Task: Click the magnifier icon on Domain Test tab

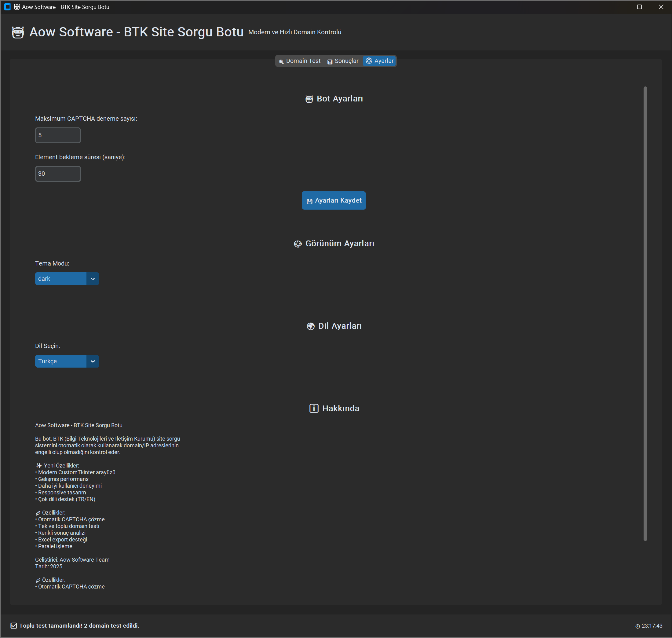Action: (x=281, y=61)
